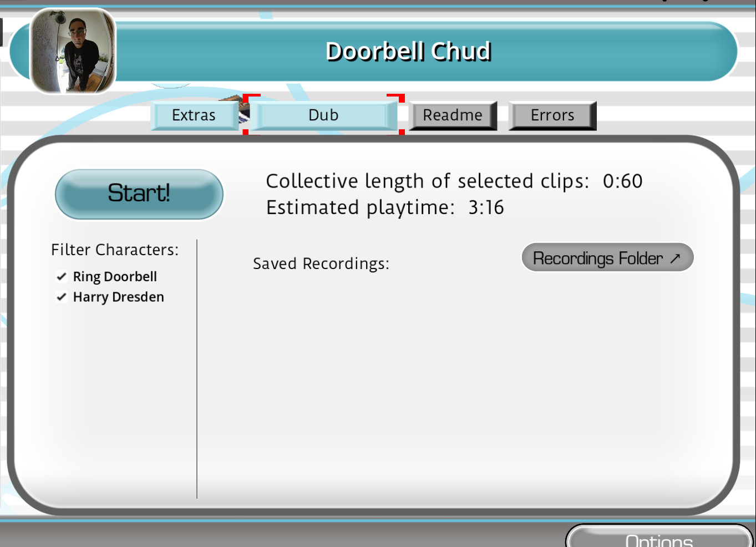
Task: Open the Recordings Folder
Action: click(607, 257)
